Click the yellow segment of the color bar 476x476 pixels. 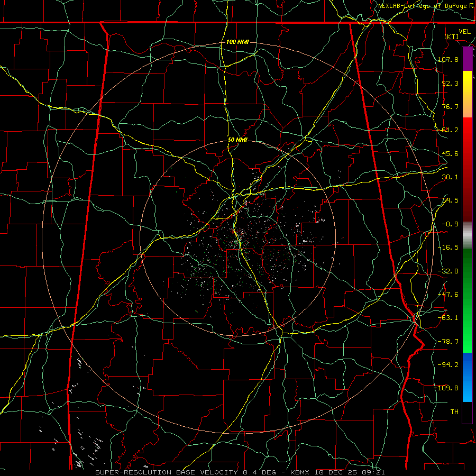467,82
